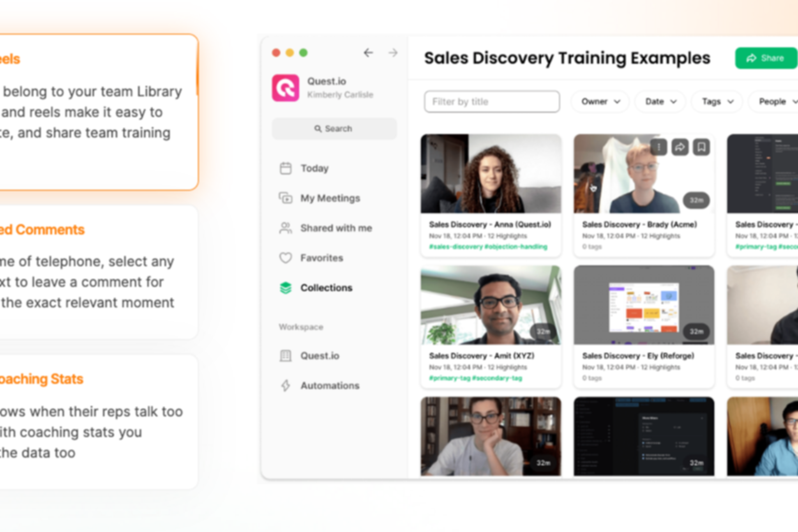Click the Search box in the sidebar
The image size is (798, 532).
point(334,129)
